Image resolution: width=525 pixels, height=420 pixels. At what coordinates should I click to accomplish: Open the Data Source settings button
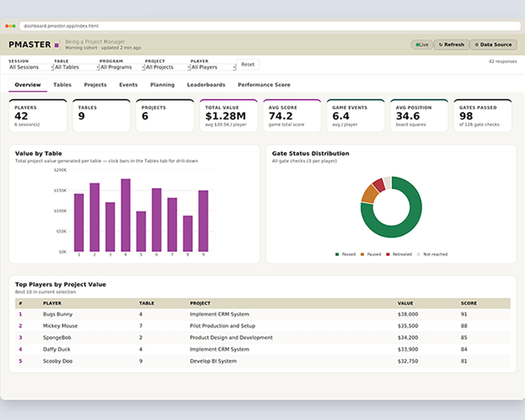click(x=493, y=45)
